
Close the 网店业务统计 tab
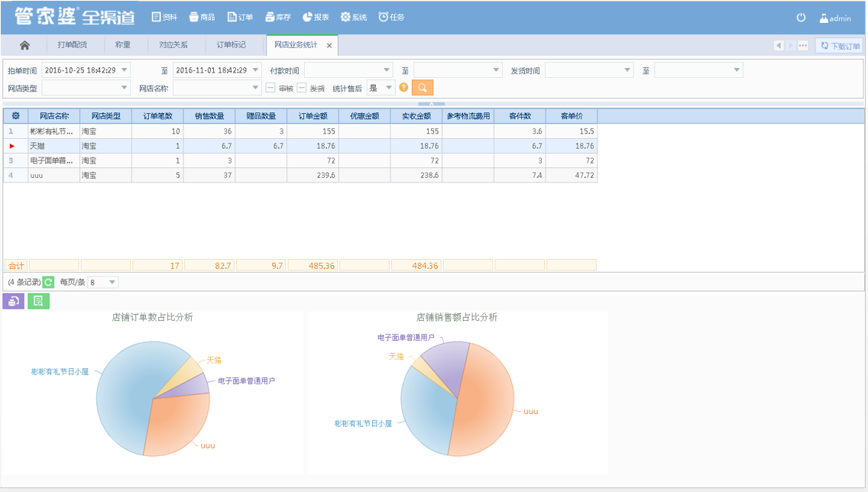click(x=329, y=45)
